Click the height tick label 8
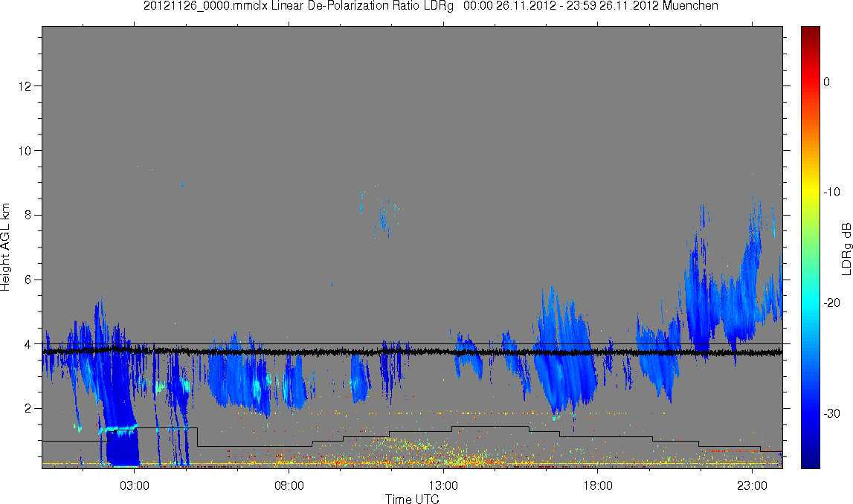 tap(28, 216)
